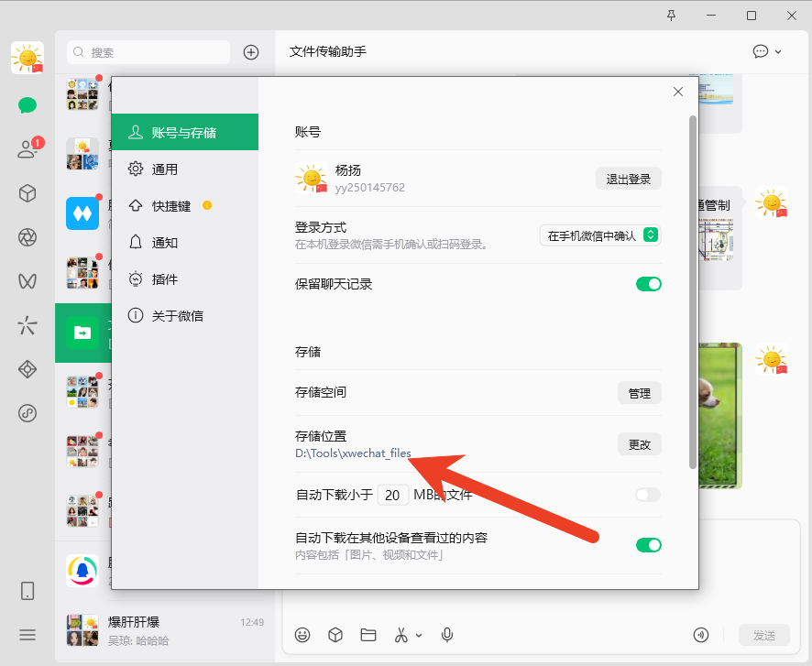
Task: Open the blue diamond logo chat entry
Action: [x=82, y=213]
